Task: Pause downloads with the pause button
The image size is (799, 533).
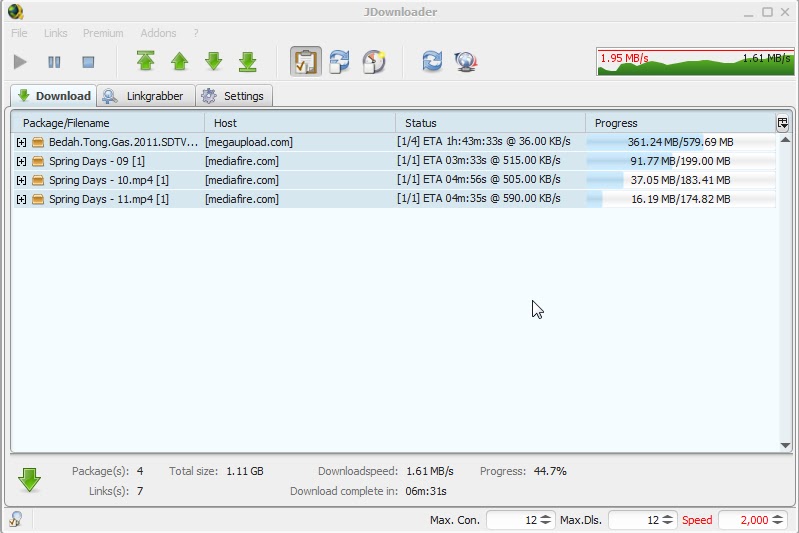Action: [54, 62]
